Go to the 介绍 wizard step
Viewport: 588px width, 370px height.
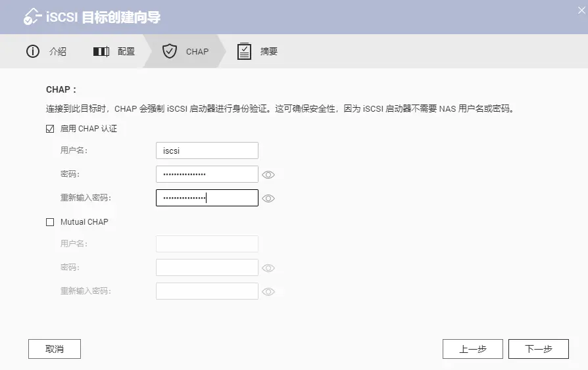point(57,51)
